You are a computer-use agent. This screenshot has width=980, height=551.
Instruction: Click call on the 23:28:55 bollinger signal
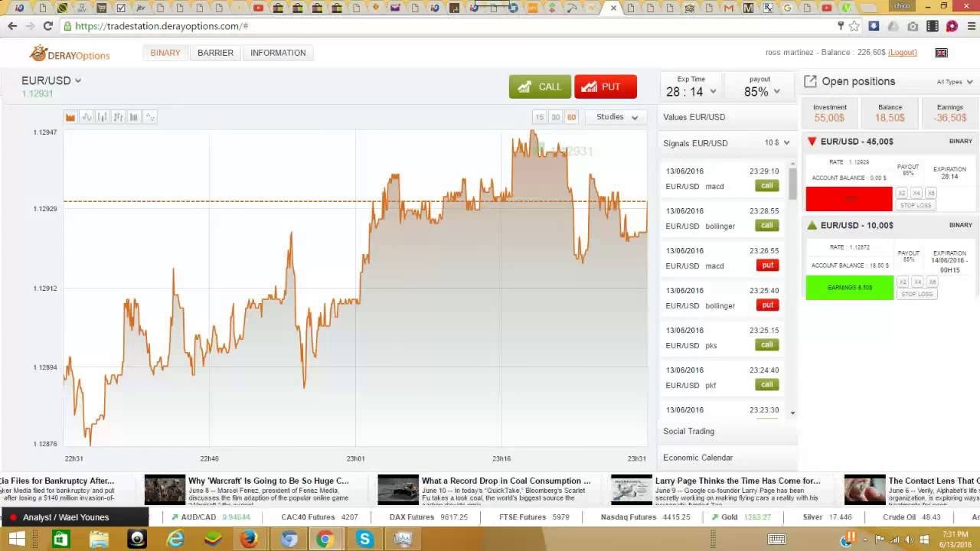(767, 226)
